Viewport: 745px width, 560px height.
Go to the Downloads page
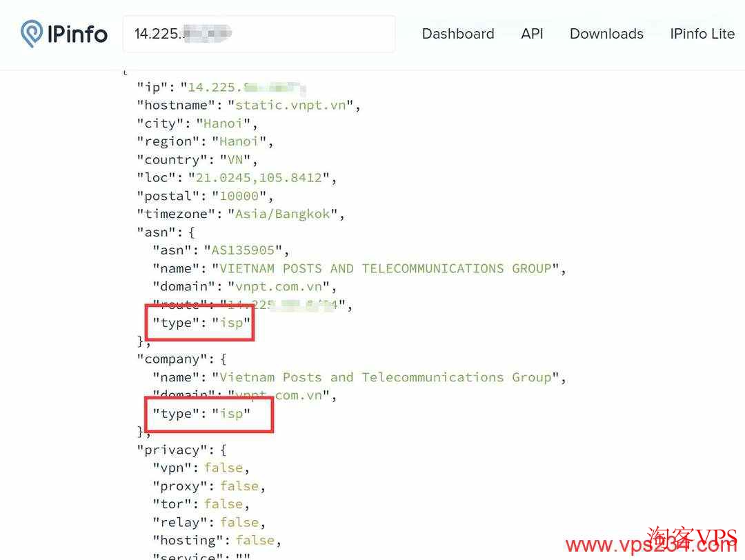pos(606,34)
